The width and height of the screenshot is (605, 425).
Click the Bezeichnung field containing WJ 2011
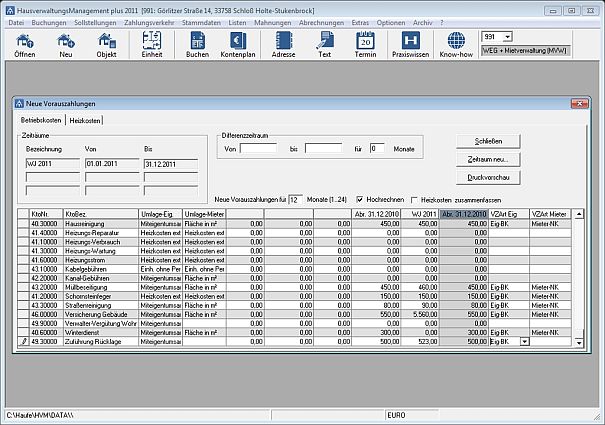(x=52, y=164)
